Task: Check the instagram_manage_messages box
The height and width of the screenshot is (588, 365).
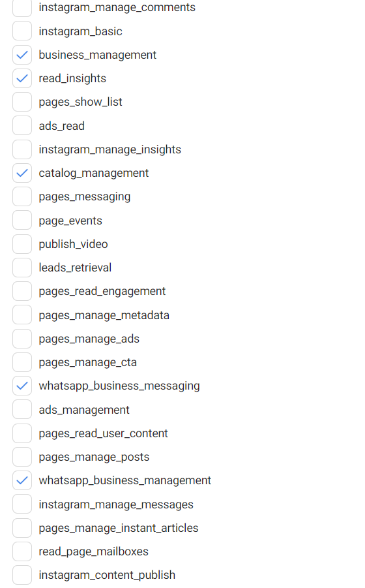Action: tap(22, 504)
